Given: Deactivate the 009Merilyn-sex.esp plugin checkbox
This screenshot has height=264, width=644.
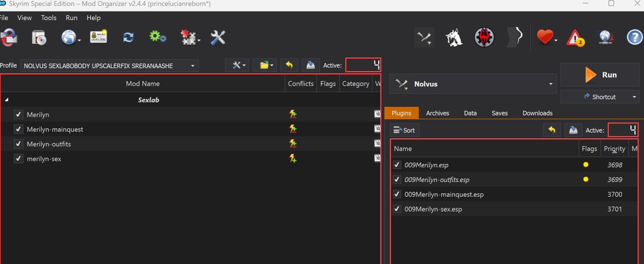Looking at the screenshot, I should 397,209.
